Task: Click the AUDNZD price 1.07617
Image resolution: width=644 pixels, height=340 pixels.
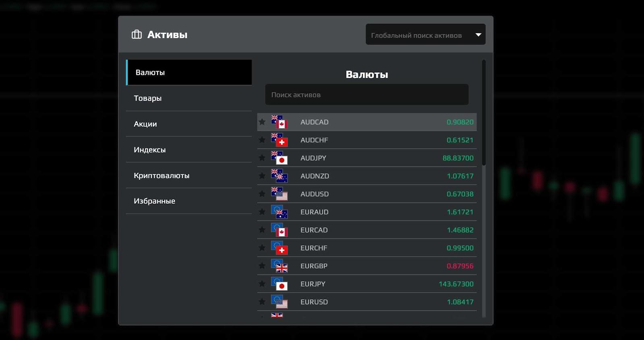Action: (460, 176)
